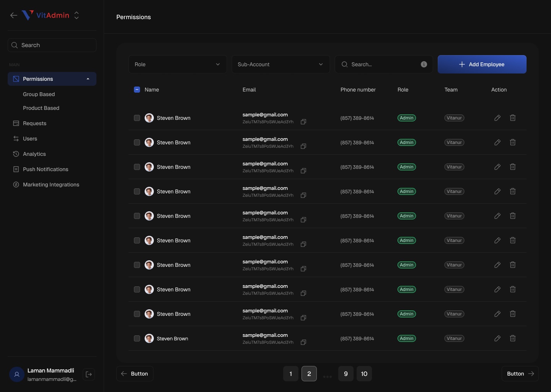The image size is (551, 392).
Task: Click the back arrow beside the VitAdmin logo
Action: click(14, 15)
